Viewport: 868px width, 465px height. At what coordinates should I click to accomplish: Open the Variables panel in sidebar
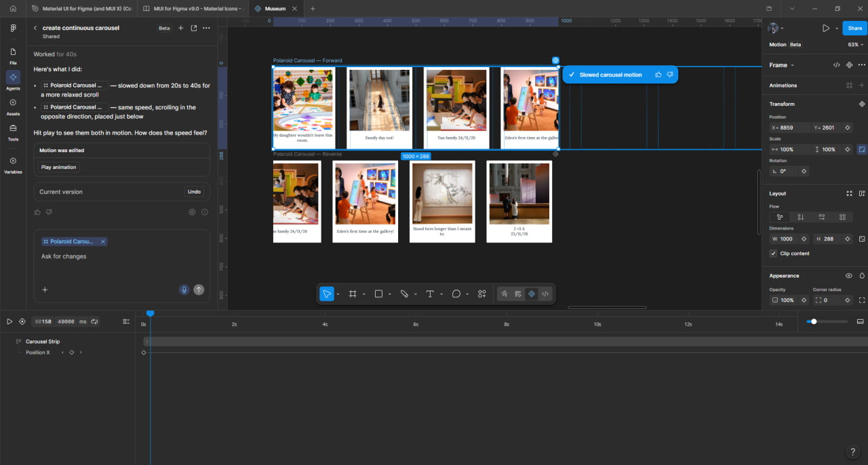[x=13, y=164]
